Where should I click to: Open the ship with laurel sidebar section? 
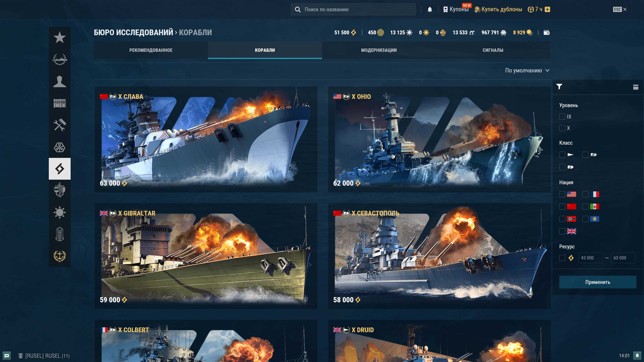[60, 59]
